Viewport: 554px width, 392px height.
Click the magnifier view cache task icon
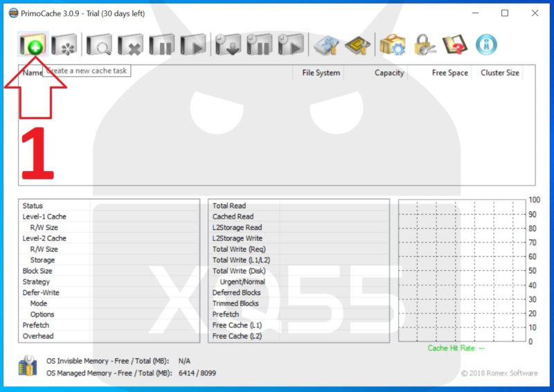99,46
